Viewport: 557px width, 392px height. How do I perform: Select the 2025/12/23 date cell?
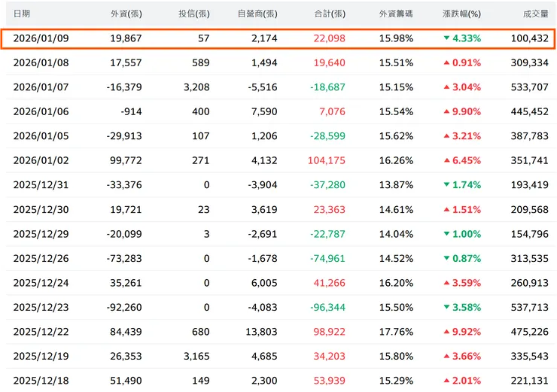[41, 307]
